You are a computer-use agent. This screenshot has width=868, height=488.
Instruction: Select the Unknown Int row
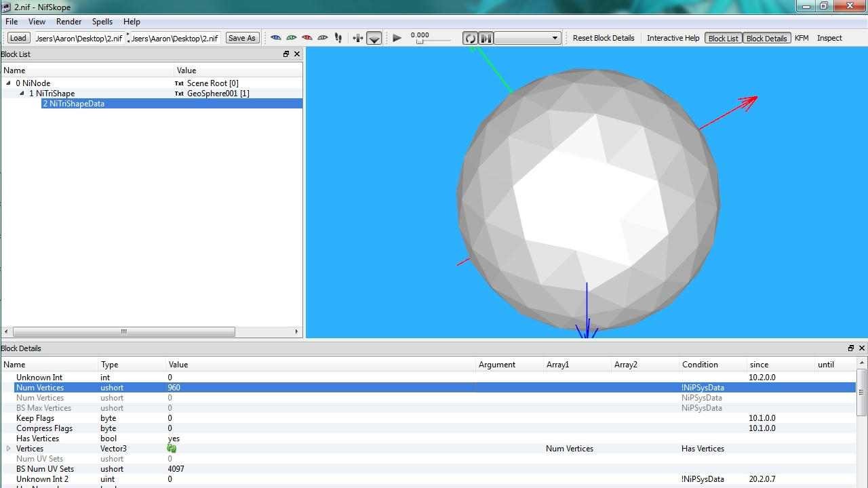[429, 378]
